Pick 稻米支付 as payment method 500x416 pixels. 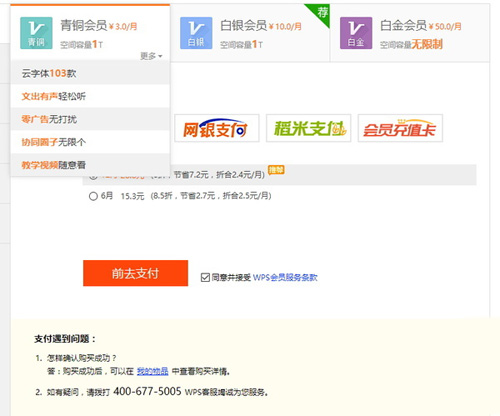click(x=309, y=128)
